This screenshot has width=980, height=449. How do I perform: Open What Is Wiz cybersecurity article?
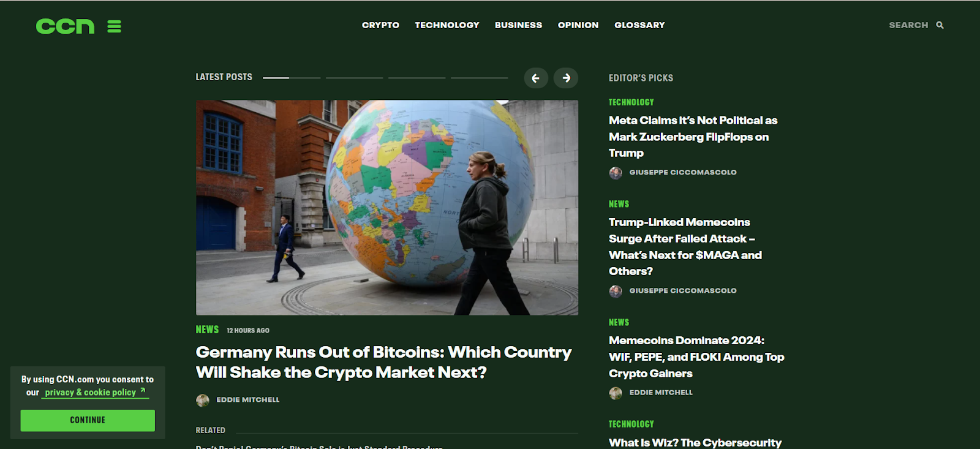point(695,442)
